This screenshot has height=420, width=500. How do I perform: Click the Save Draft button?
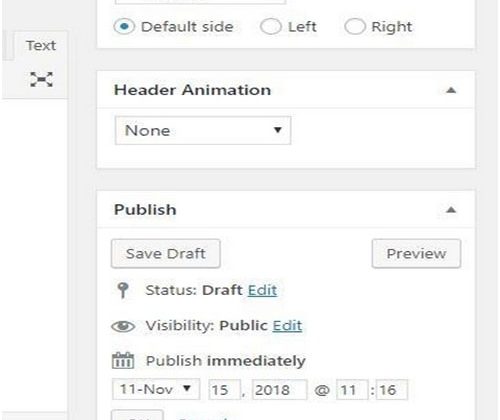click(x=166, y=254)
